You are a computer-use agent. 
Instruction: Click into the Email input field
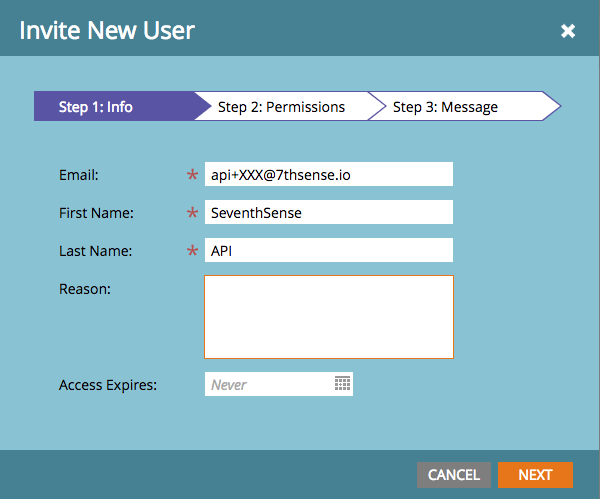pos(328,175)
